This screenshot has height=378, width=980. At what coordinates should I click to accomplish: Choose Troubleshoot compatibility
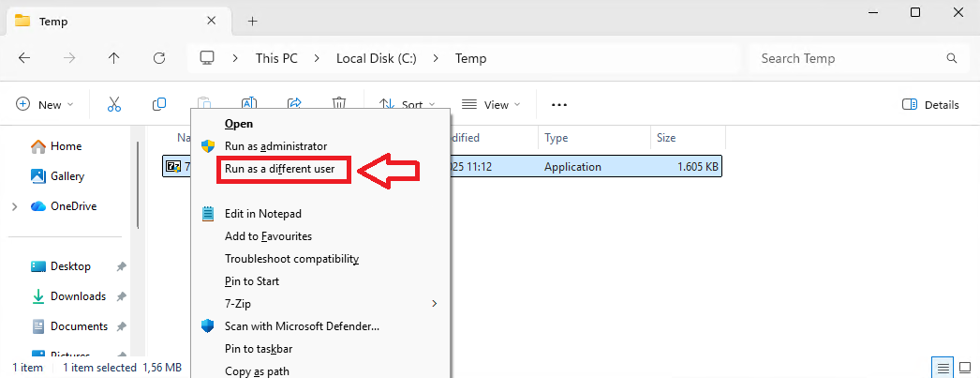[320, 259]
